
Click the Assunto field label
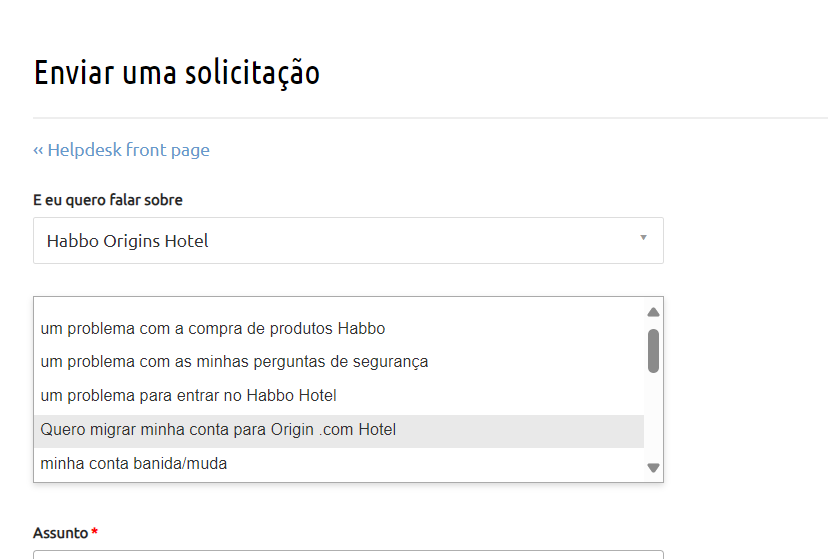pos(60,533)
